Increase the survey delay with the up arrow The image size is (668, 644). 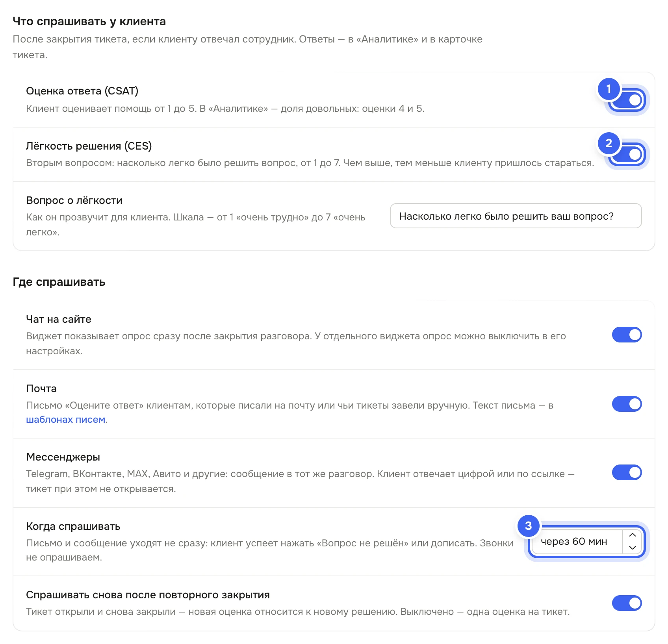[x=633, y=535]
